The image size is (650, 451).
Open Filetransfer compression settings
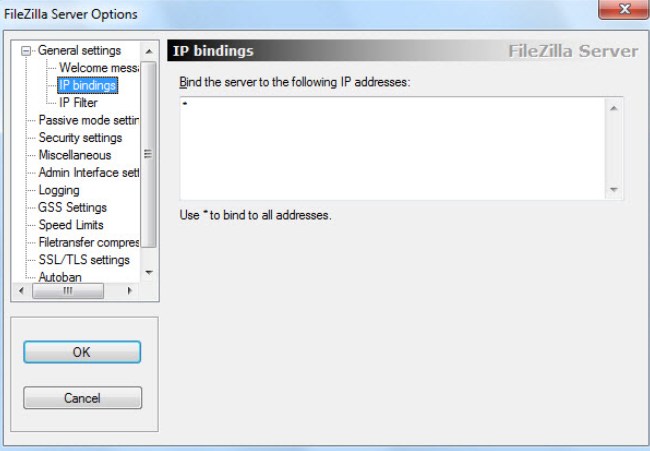pos(89,242)
